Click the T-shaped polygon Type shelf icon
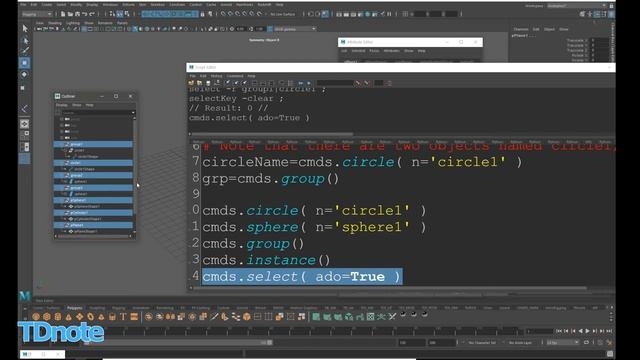This screenshot has width=640, height=360. pyautogui.click(x=123, y=317)
